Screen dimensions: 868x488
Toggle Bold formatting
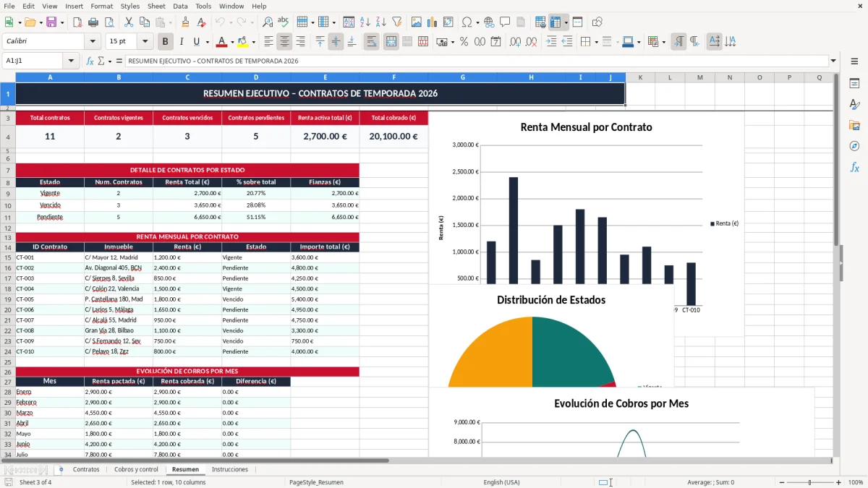click(x=165, y=42)
